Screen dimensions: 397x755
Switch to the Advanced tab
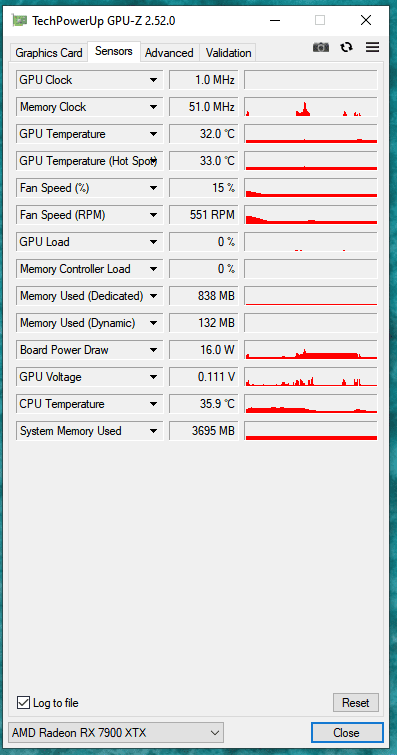(169, 52)
